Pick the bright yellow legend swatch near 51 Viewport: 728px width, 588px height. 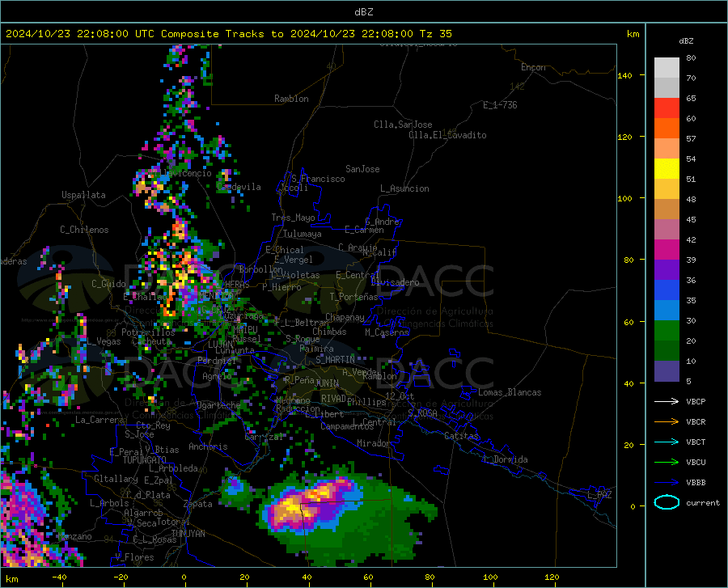point(667,169)
